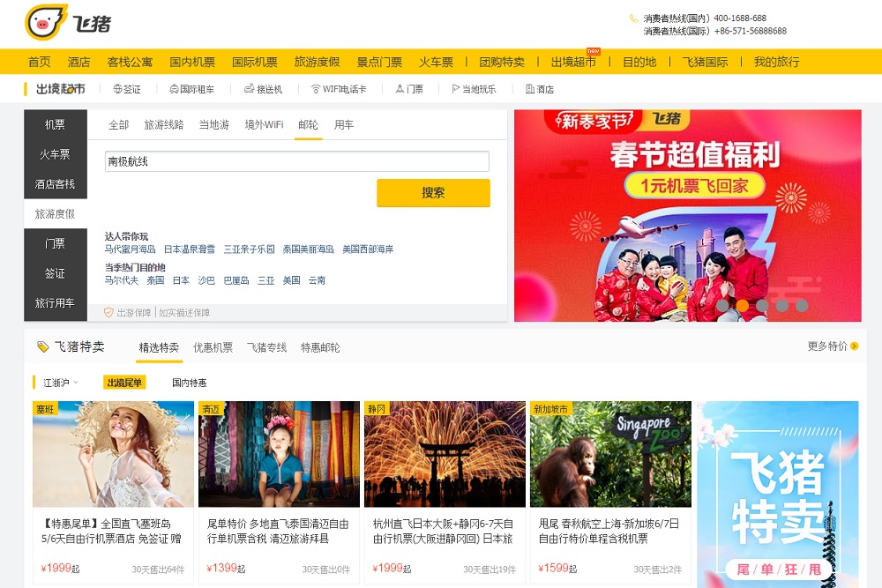Click the 马尔代夫 destination link
The height and width of the screenshot is (588, 882).
[122, 280]
